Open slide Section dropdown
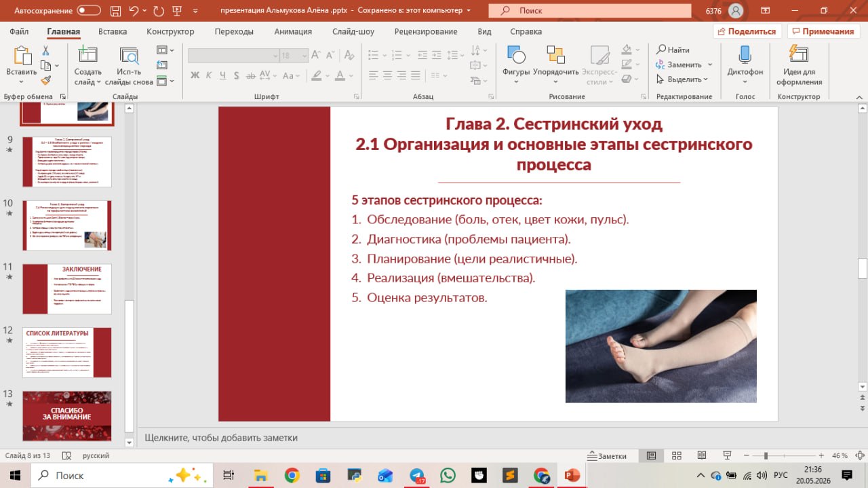 point(165,81)
